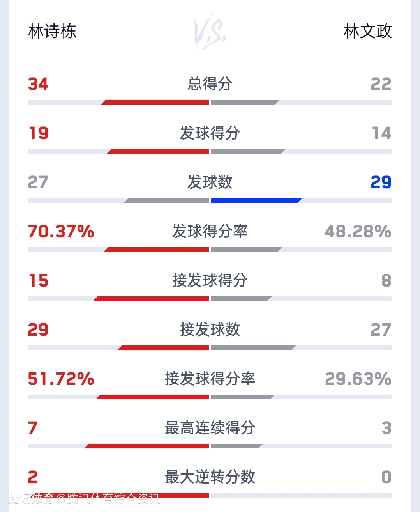Click the 发球数 stat label

[210, 182]
